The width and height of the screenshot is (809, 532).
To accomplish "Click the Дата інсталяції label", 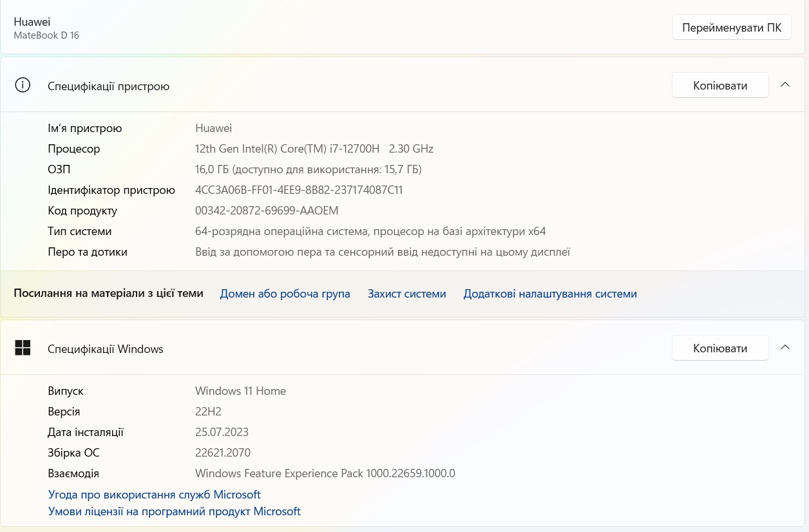I will pyautogui.click(x=86, y=432).
